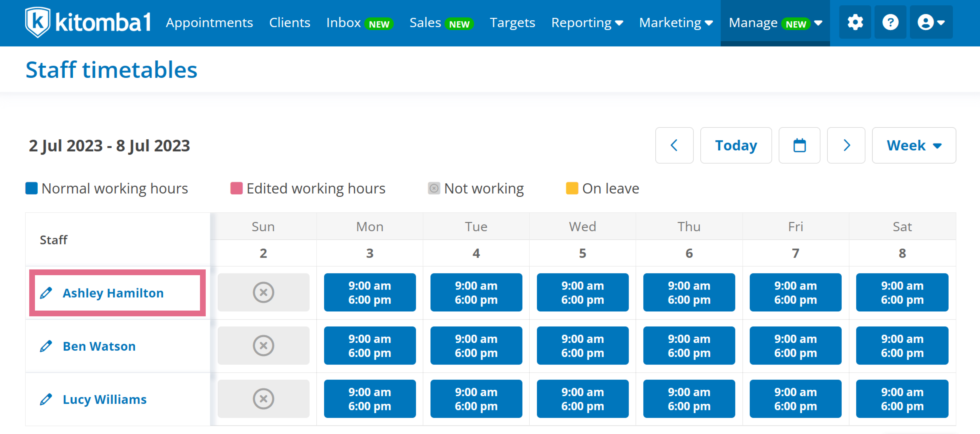Edit Lucy Williams's Thursday 6 hours
This screenshot has width=980, height=434.
click(689, 399)
